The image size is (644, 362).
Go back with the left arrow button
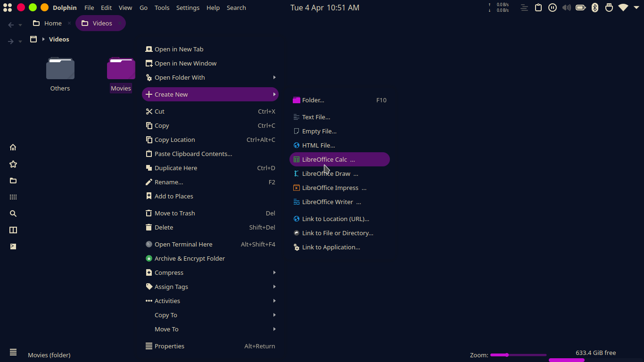click(x=11, y=25)
